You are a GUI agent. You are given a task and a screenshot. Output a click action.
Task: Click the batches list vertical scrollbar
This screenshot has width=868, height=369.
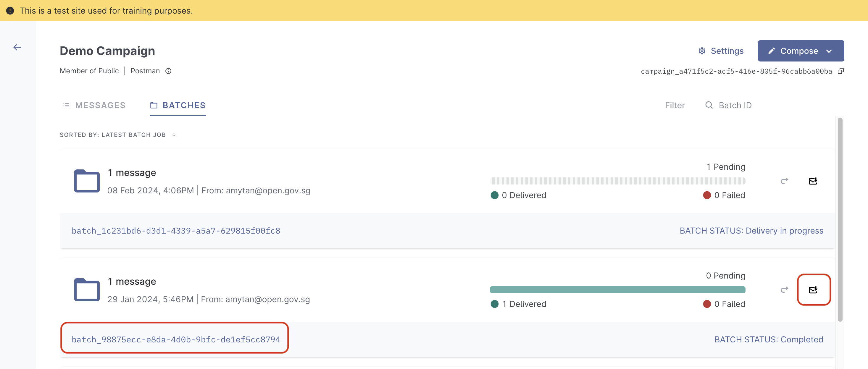coord(840,219)
